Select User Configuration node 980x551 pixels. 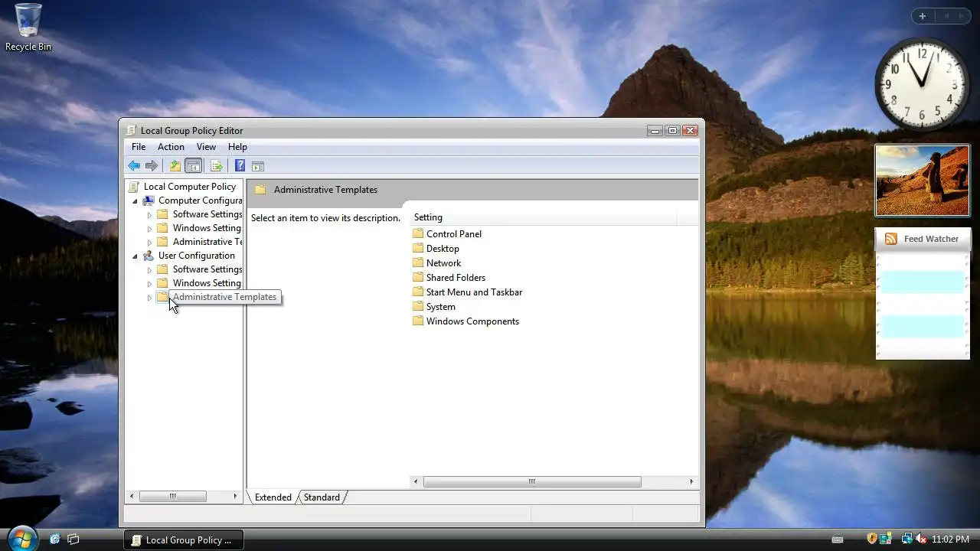pyautogui.click(x=196, y=256)
